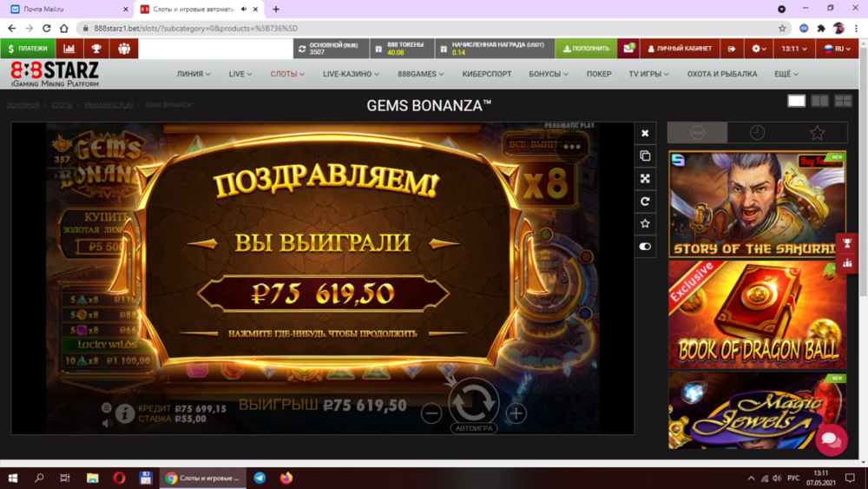Open the Киберспорт section
The image size is (868, 489).
coord(487,74)
